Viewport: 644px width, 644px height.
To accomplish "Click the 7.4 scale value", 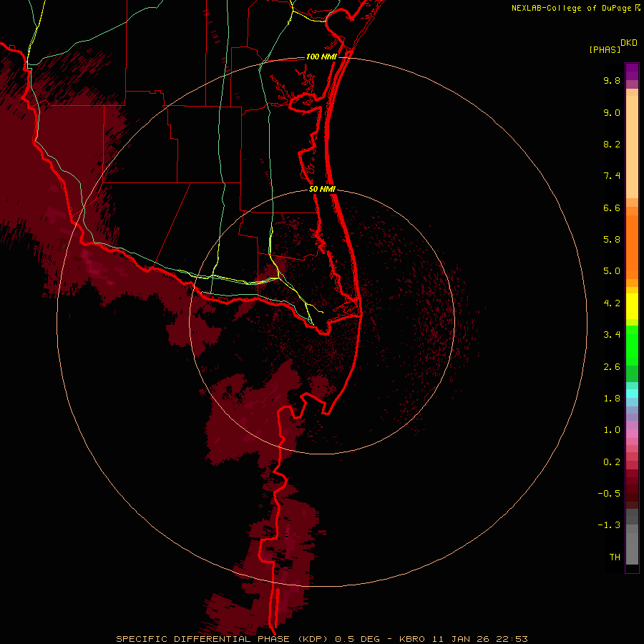I will coord(612,176).
